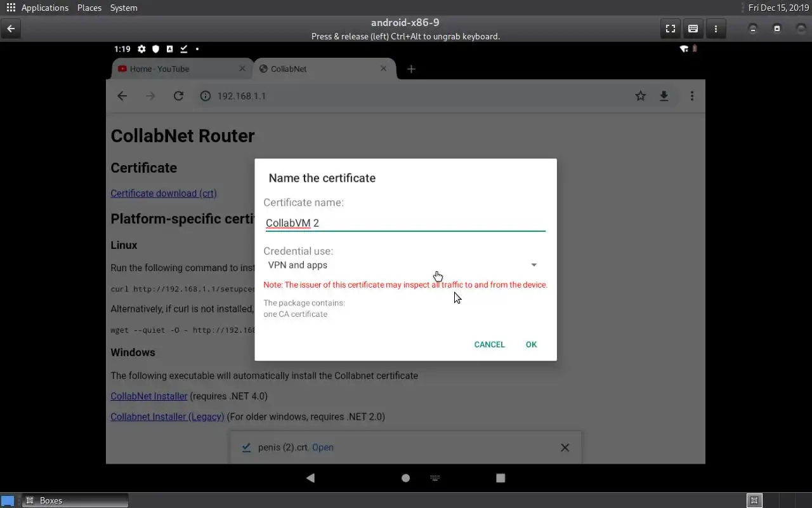Click the shield icon in Android status bar
This screenshot has width=812, height=508.
click(155, 49)
